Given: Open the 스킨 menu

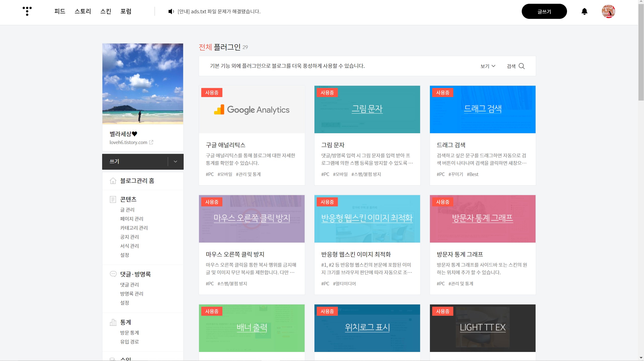Looking at the screenshot, I should click(x=106, y=11).
